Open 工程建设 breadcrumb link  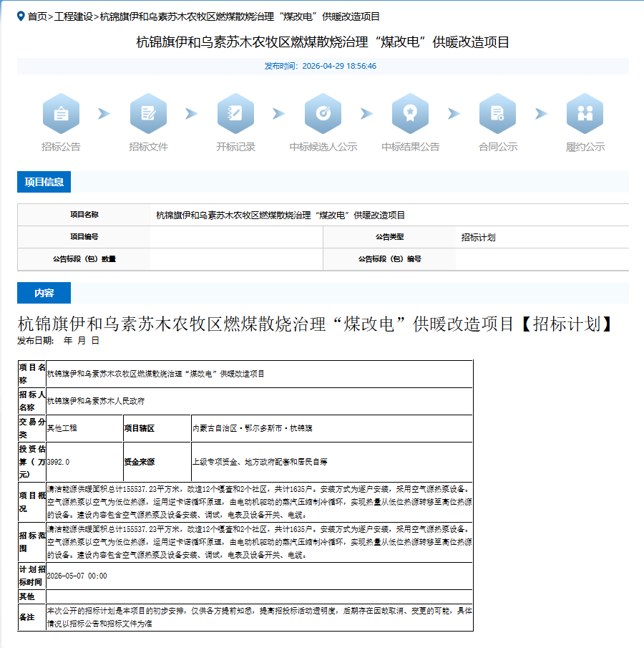pyautogui.click(x=74, y=16)
